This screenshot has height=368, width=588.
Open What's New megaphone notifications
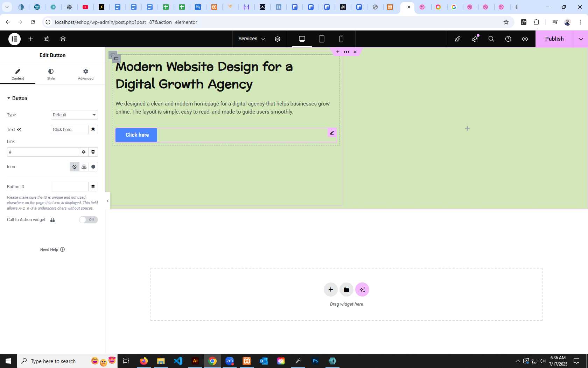tap(475, 39)
